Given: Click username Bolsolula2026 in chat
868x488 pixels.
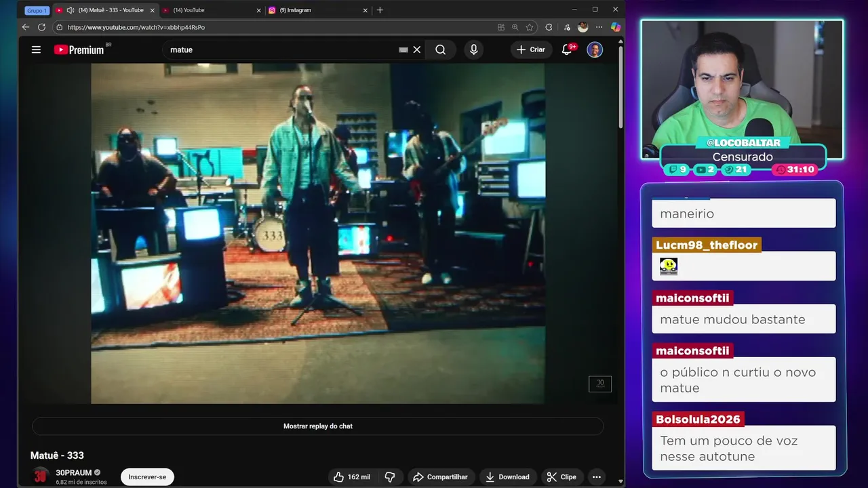Looking at the screenshot, I should pos(698,420).
